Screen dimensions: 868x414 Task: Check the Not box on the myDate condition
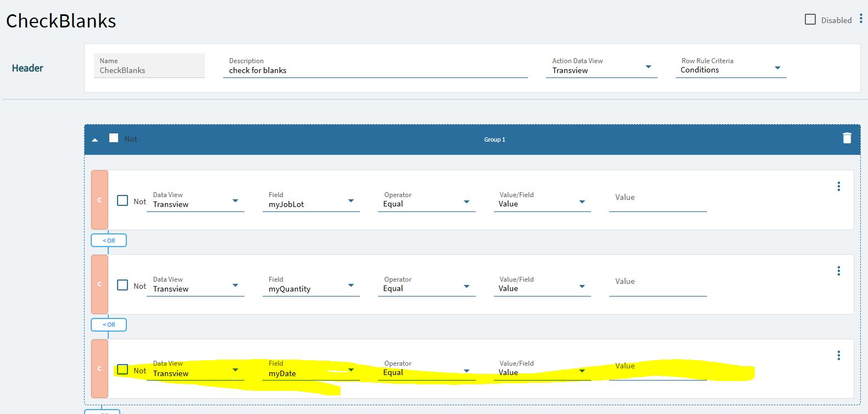point(123,370)
